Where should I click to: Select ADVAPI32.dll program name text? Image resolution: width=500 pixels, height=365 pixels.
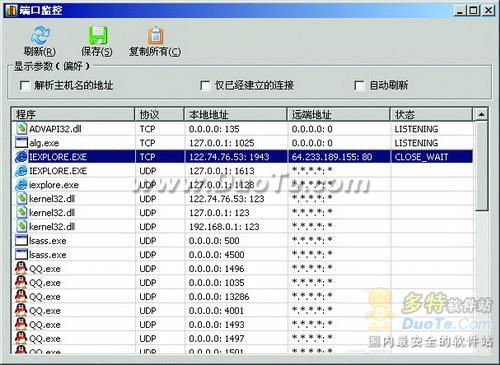tap(55, 129)
